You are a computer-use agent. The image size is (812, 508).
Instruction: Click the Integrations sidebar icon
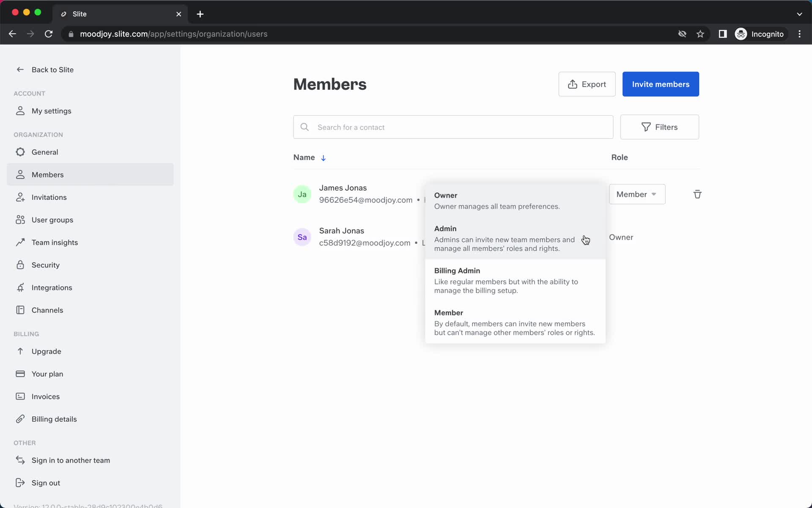pyautogui.click(x=20, y=287)
